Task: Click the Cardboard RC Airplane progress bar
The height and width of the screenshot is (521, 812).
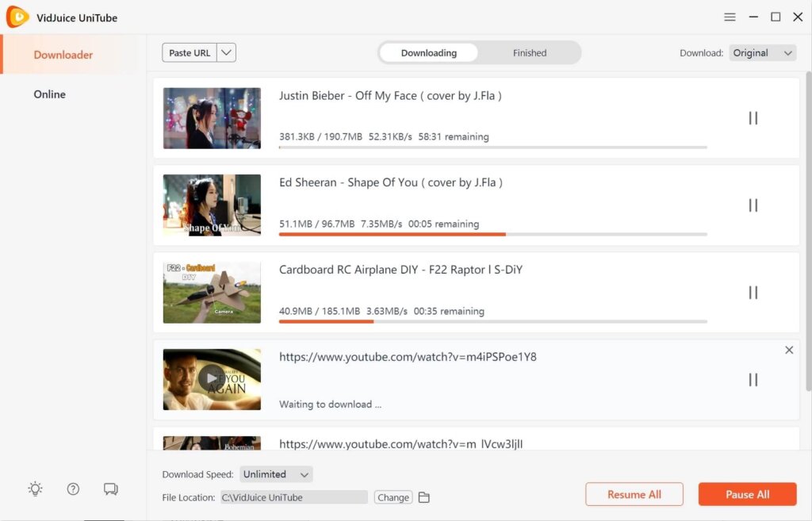Action: (493, 322)
